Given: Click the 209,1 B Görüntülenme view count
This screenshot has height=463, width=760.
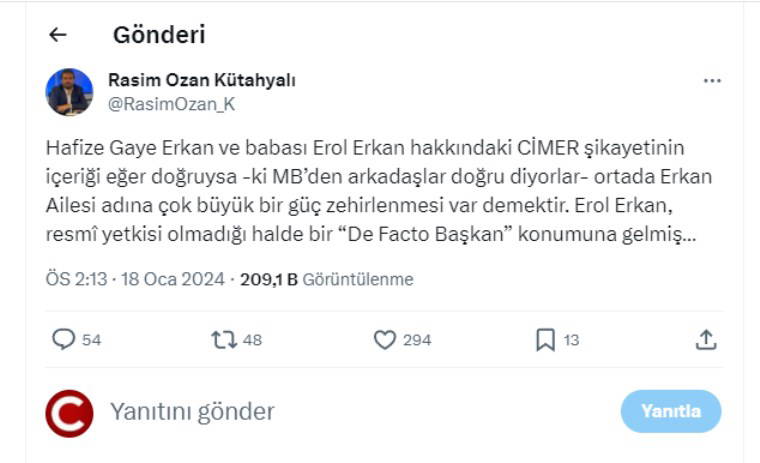Looking at the screenshot, I should pyautogui.click(x=326, y=280).
